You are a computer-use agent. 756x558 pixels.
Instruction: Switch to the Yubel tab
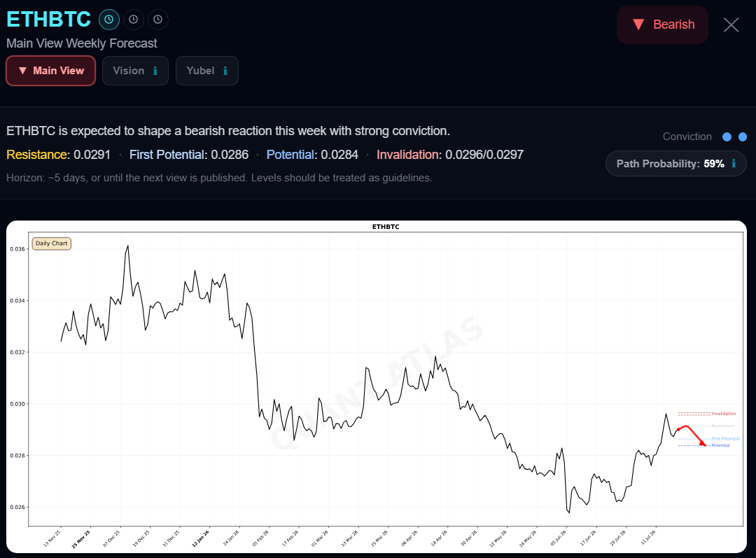[206, 71]
